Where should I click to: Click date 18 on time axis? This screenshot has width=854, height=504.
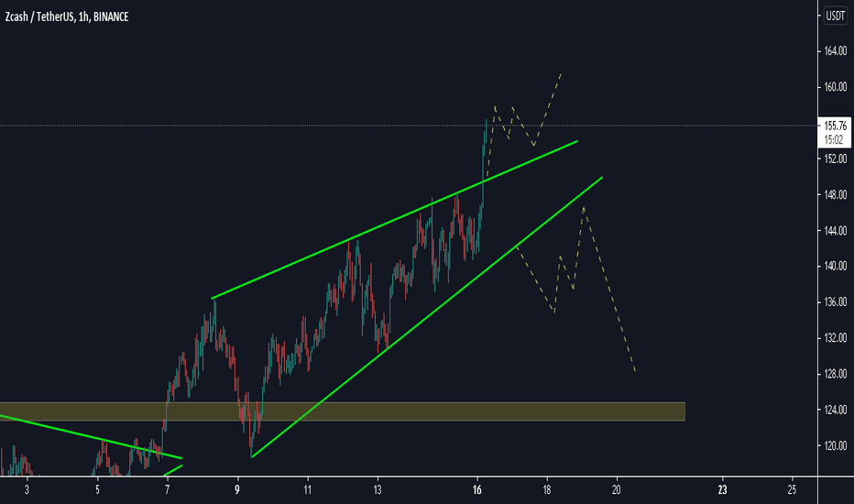tap(547, 490)
